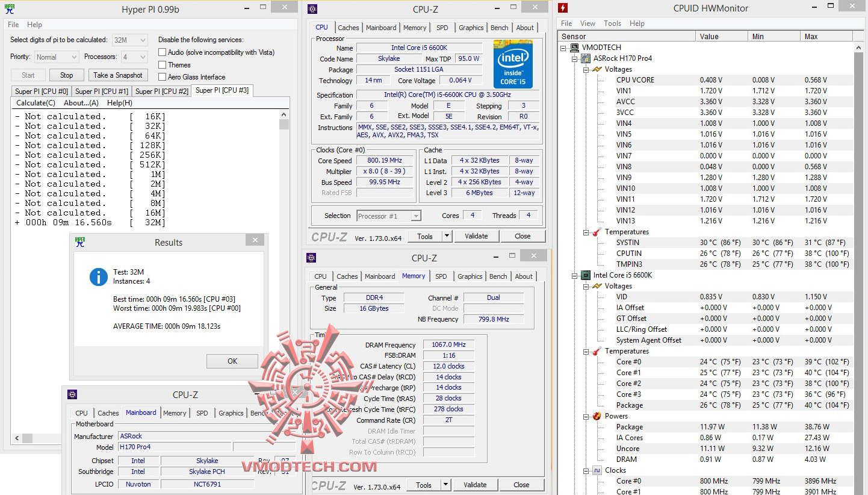Viewport: 868px width, 495px height.
Task: Open Graphics tab in CPU-Z Mainboard window
Action: [231, 413]
